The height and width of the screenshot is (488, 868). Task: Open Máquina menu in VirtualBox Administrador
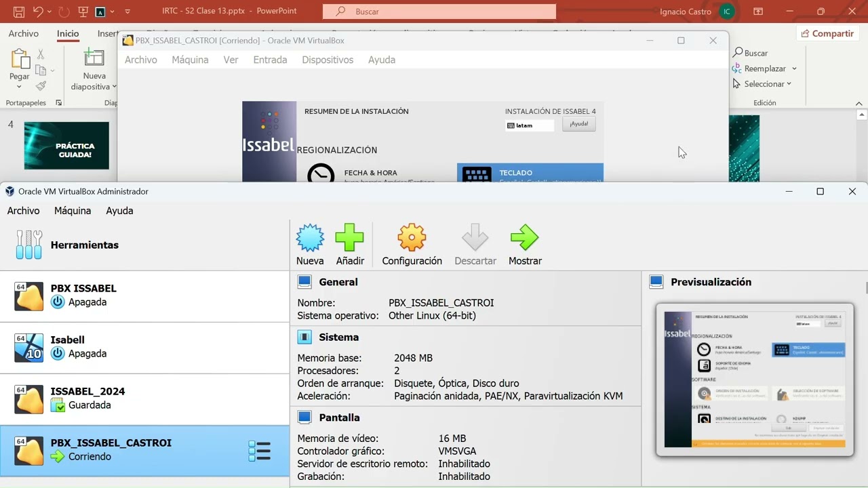pos(73,211)
